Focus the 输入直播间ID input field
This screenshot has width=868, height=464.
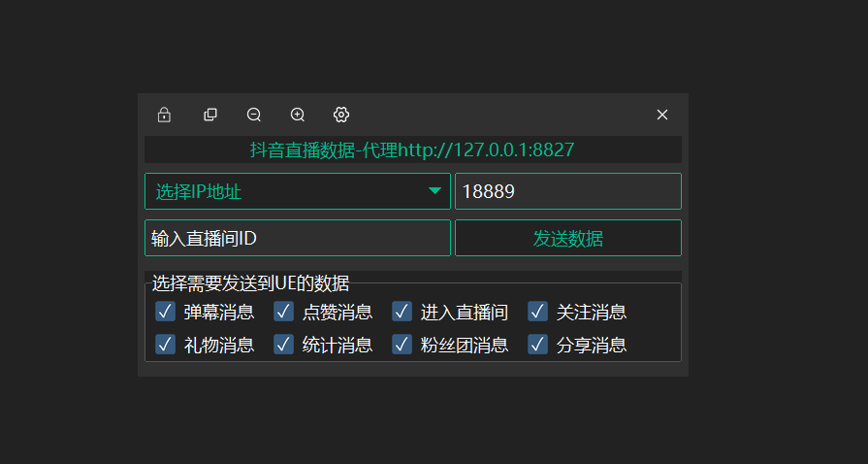pyautogui.click(x=298, y=238)
